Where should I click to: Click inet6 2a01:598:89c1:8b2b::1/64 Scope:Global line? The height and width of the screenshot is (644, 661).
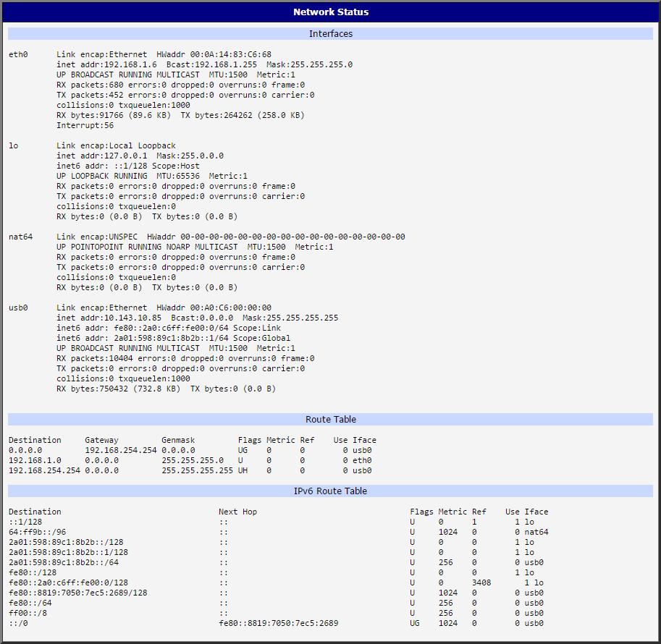pos(173,338)
